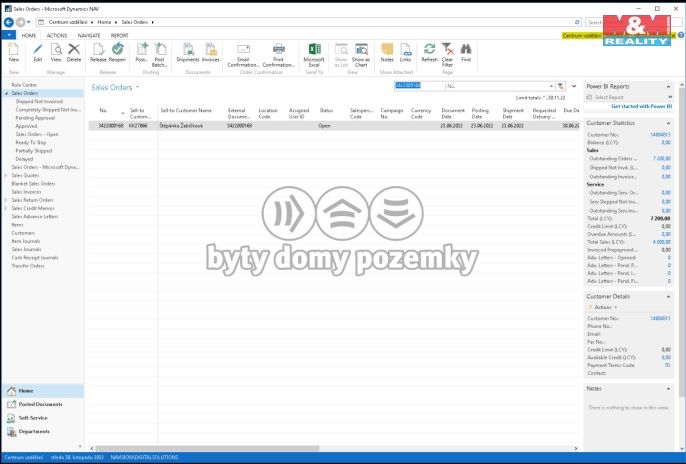
Task: Click the Delete X icon
Action: pyautogui.click(x=74, y=49)
